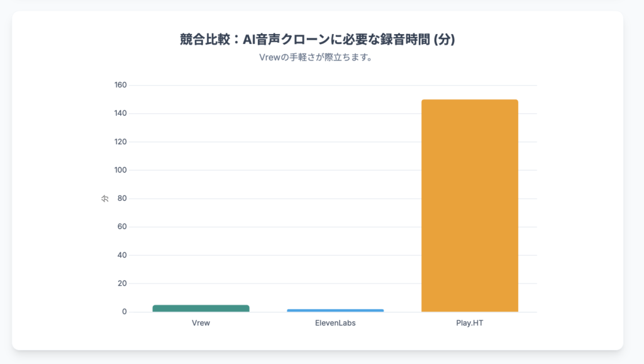The width and height of the screenshot is (644, 364).
Task: Click the 80 y-axis tick label
Action: [x=122, y=198]
